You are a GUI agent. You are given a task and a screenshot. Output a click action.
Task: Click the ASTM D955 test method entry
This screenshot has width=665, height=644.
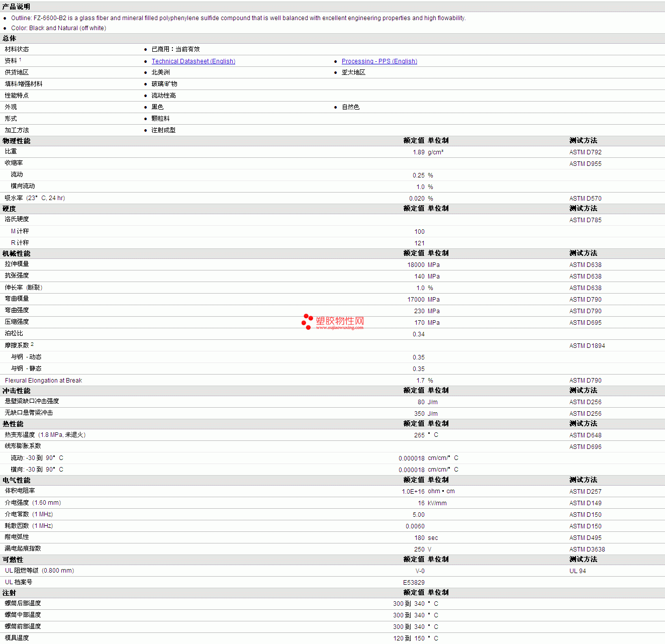[585, 164]
